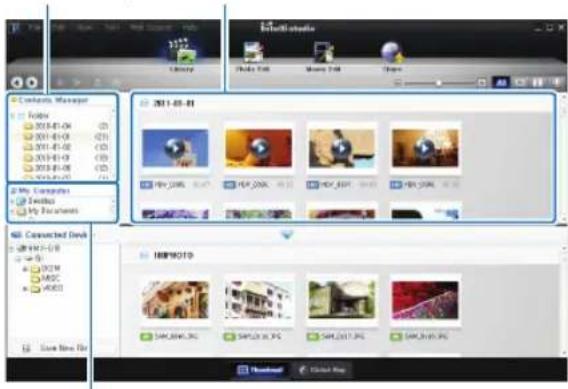Select the ornate orange building photo

point(175,300)
